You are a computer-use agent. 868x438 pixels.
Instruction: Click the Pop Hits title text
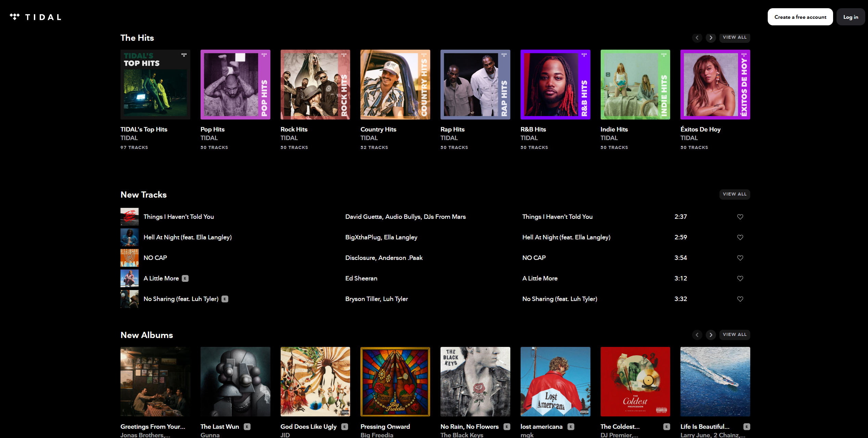point(213,129)
